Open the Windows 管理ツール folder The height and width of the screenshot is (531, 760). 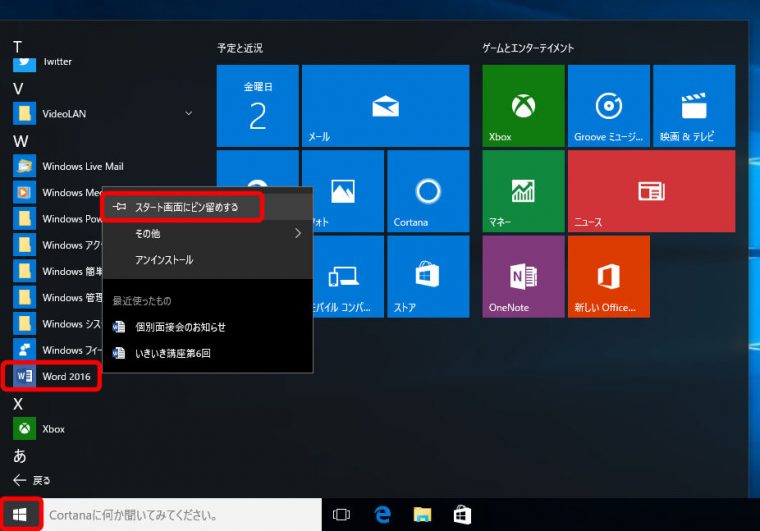pos(56,297)
